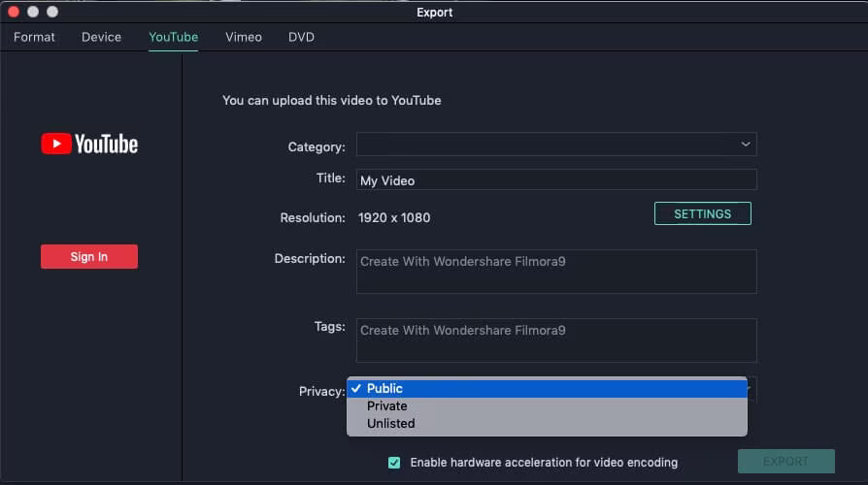Toggle hardware acceleration checkbox
The width and height of the screenshot is (868, 485).
(x=394, y=463)
